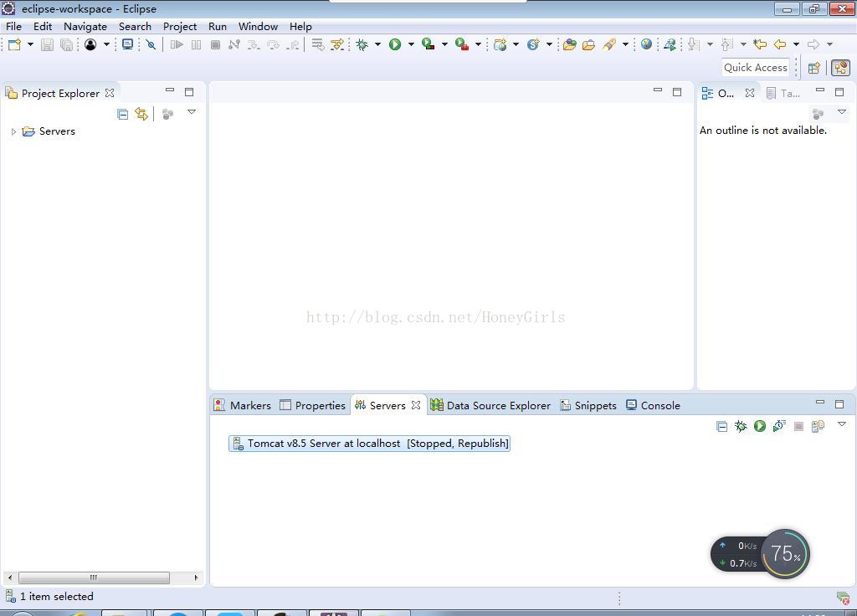Image resolution: width=857 pixels, height=616 pixels.
Task: Click the Step Into toolbar icon
Action: coord(254,44)
